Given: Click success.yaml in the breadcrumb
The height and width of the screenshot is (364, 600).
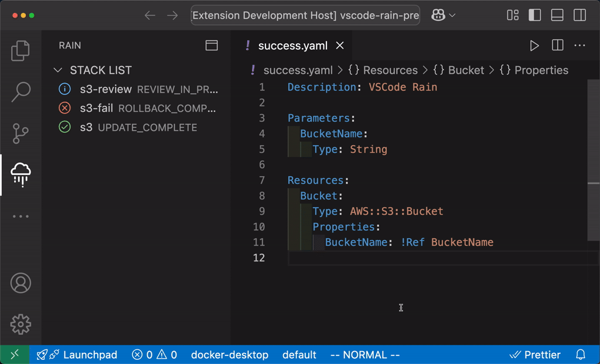Looking at the screenshot, I should point(298,70).
